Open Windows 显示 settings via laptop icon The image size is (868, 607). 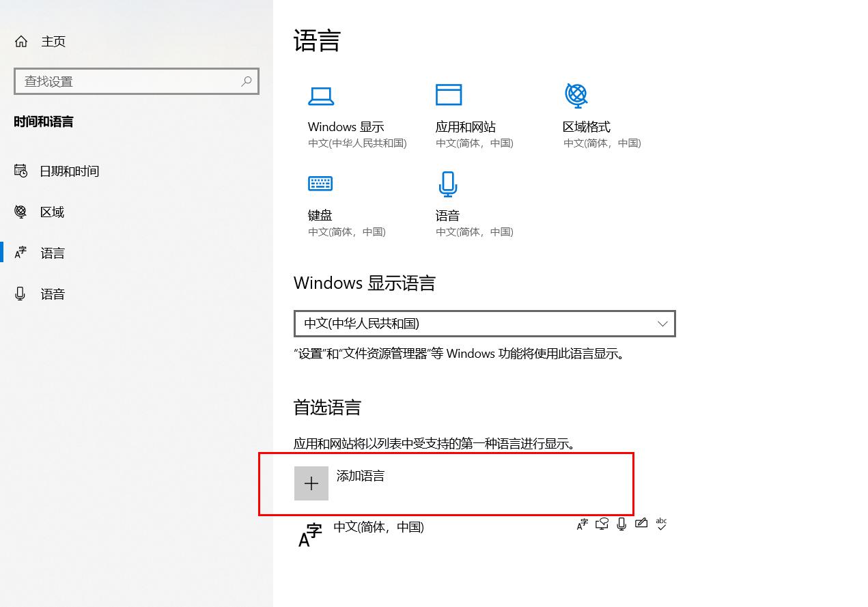pyautogui.click(x=322, y=96)
